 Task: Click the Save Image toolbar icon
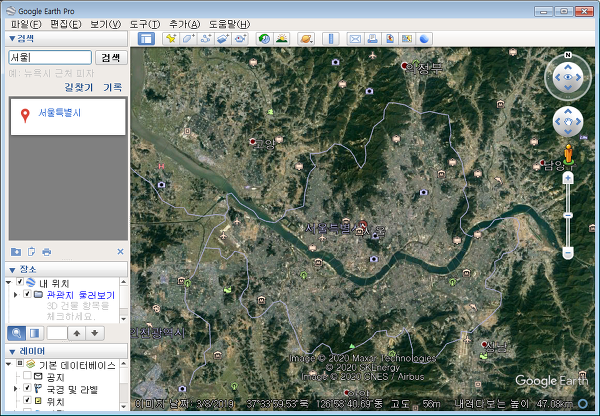390,39
